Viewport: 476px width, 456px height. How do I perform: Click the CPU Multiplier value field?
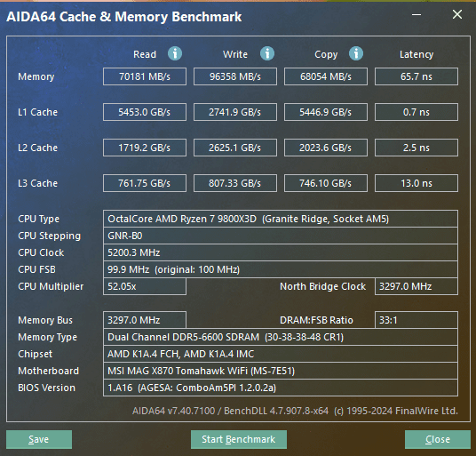click(x=145, y=286)
